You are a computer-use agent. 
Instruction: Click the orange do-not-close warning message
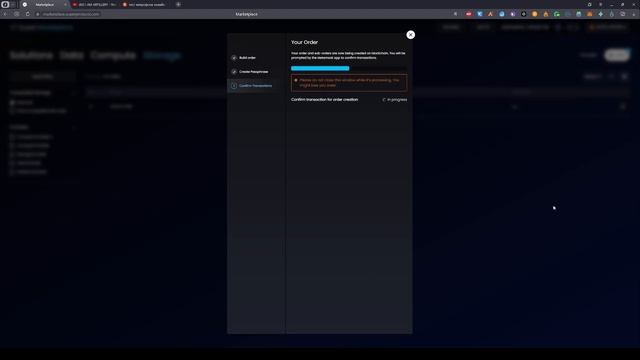coord(349,83)
